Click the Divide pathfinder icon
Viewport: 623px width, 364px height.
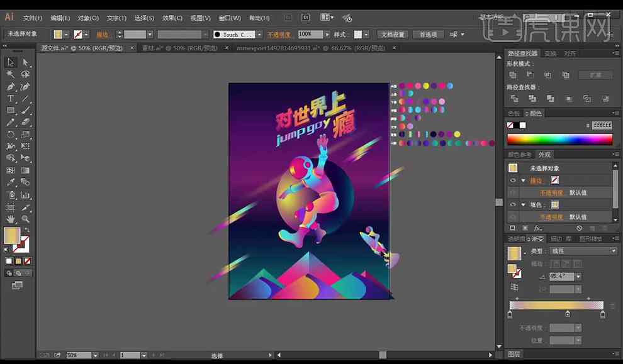click(514, 99)
